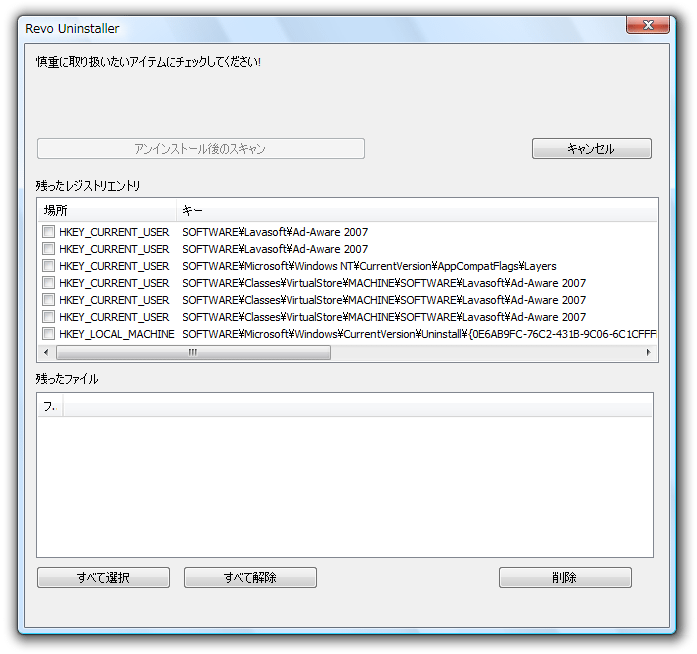Select the Uninstall¥{0E6AB9FC key text
This screenshot has height=654, width=697.
419,334
